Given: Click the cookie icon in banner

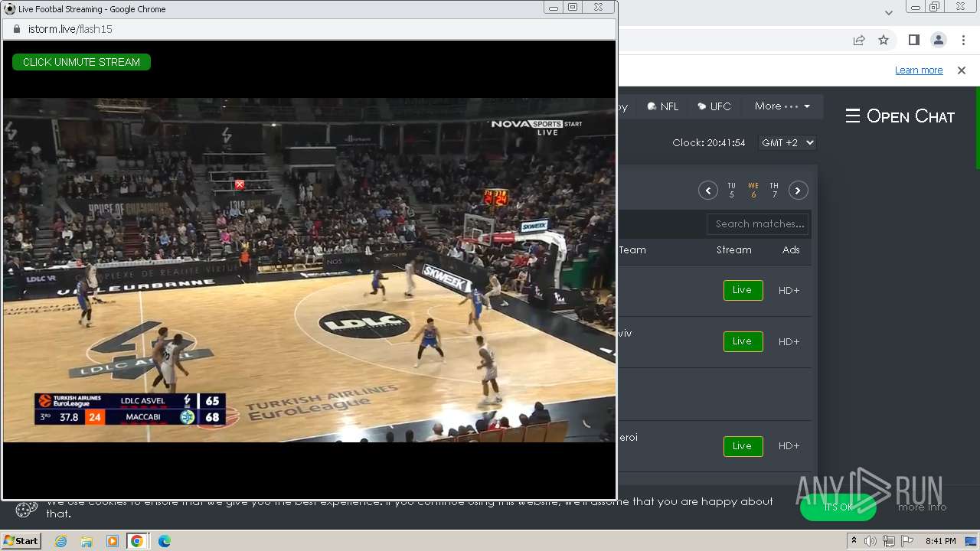Looking at the screenshot, I should point(26,509).
